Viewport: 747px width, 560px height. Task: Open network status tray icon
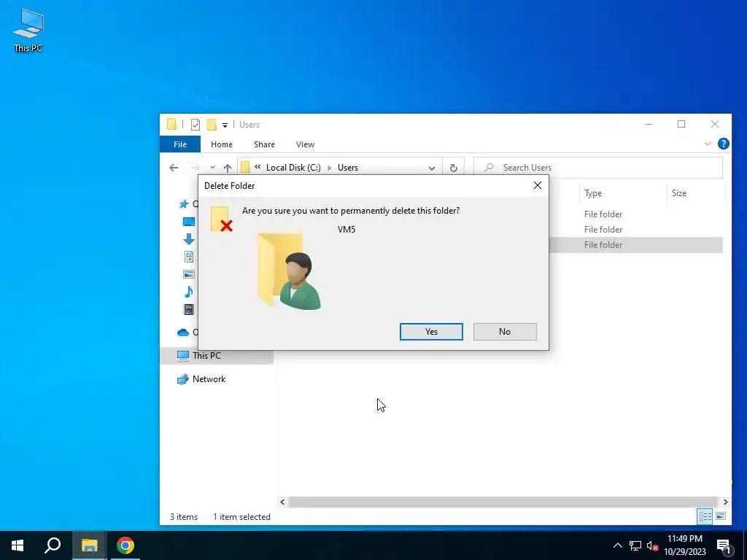635,545
